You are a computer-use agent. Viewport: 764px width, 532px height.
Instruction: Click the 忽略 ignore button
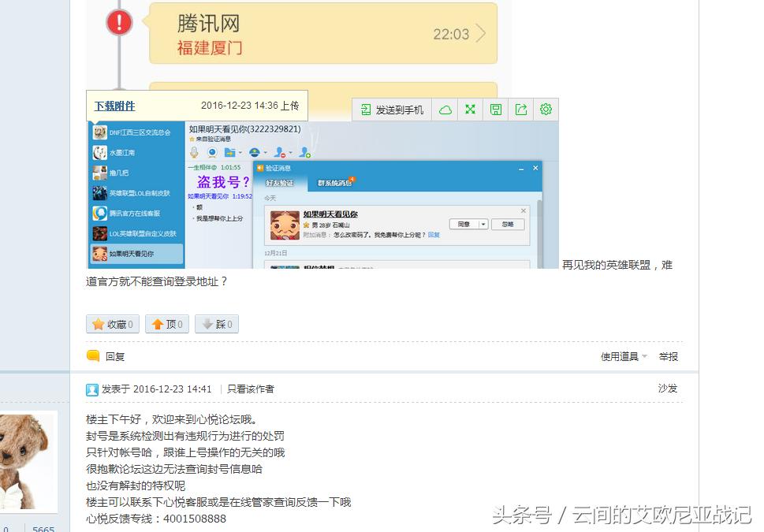point(508,224)
